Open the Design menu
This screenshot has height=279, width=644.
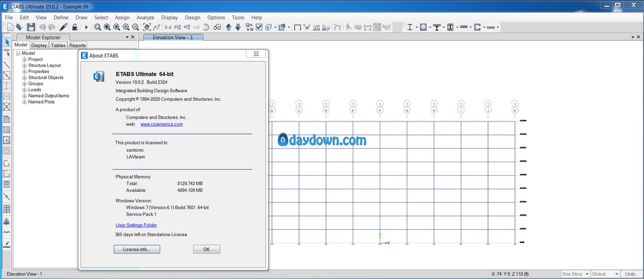[192, 17]
